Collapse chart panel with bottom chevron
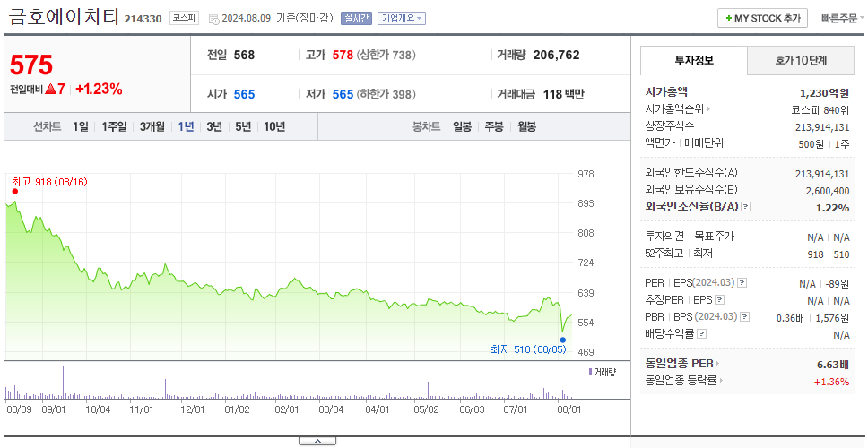This screenshot has width=868, height=448. coord(317,441)
